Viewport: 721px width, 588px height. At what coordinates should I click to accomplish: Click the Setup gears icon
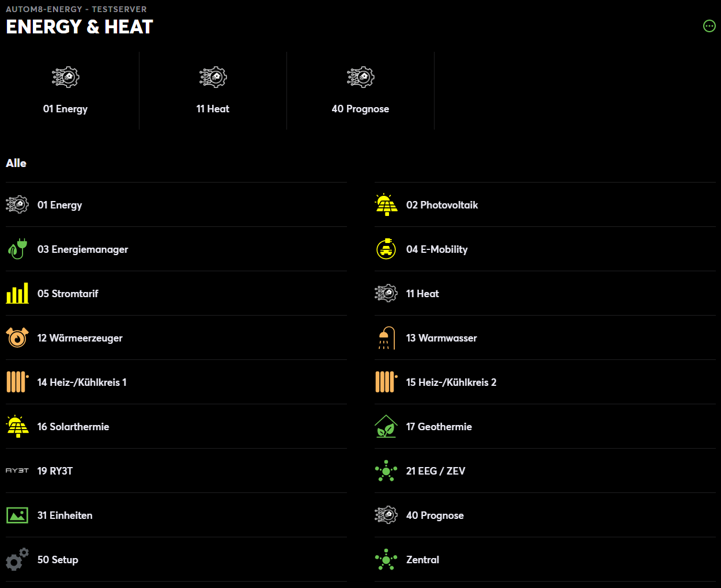[x=17, y=560]
